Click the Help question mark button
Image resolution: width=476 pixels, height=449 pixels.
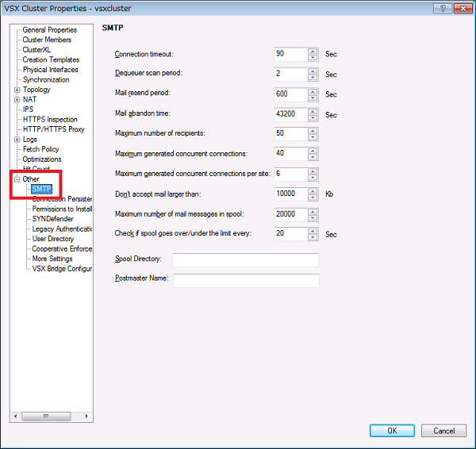tap(443, 9)
